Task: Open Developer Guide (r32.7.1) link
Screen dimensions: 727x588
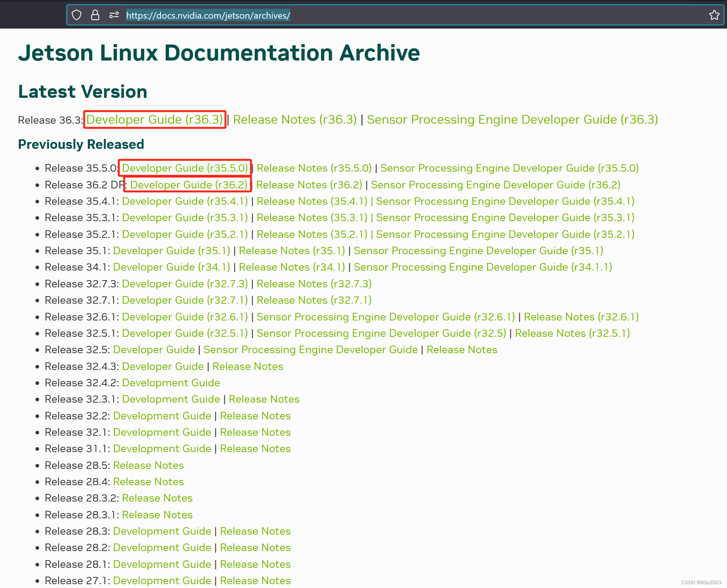Action: [185, 300]
